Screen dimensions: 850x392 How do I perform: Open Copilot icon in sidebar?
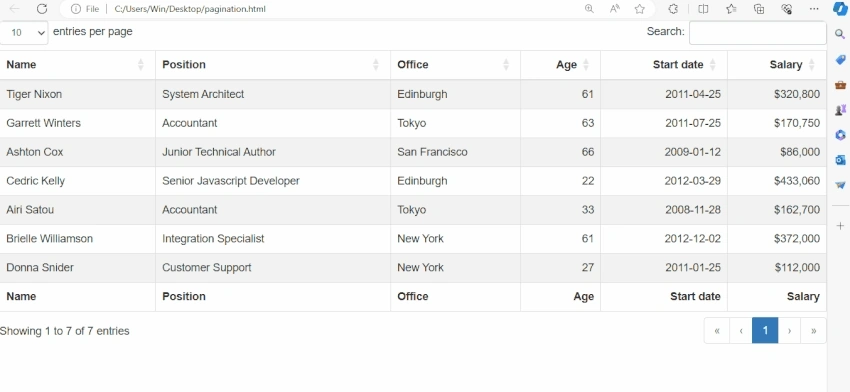(x=840, y=9)
